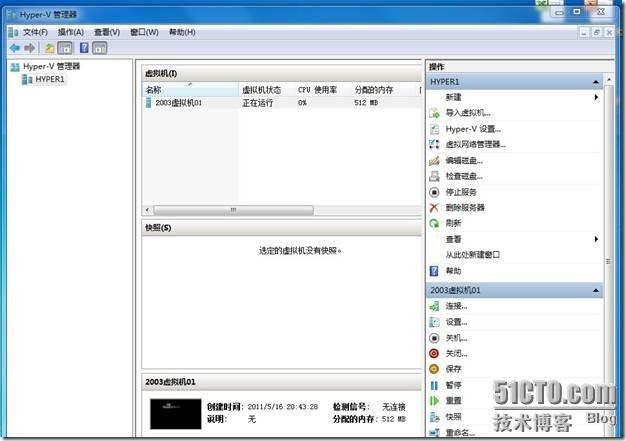The image size is (626, 441).
Task: Collapse the 2003虚拟机01 actions section
Action: tap(596, 291)
